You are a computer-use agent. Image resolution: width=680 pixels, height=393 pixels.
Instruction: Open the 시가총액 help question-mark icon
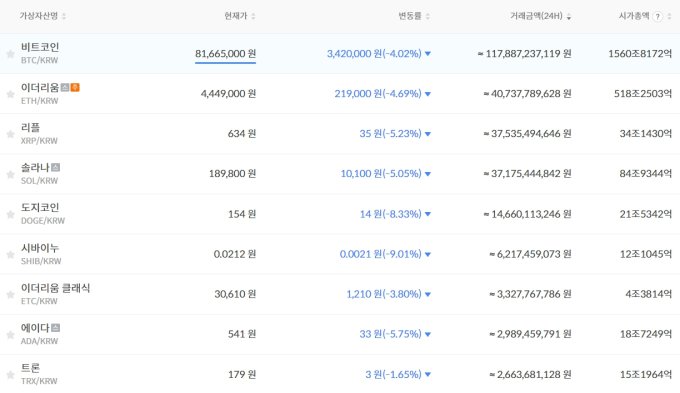[x=658, y=17]
